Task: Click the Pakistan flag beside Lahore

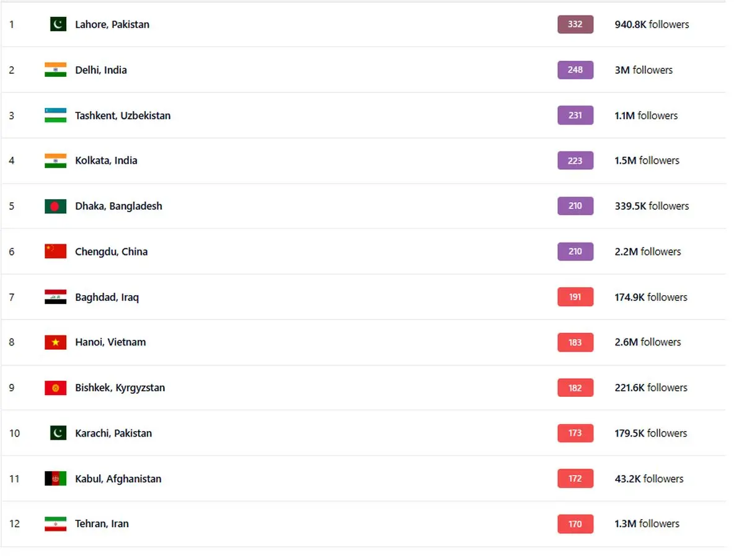Action: click(x=58, y=24)
